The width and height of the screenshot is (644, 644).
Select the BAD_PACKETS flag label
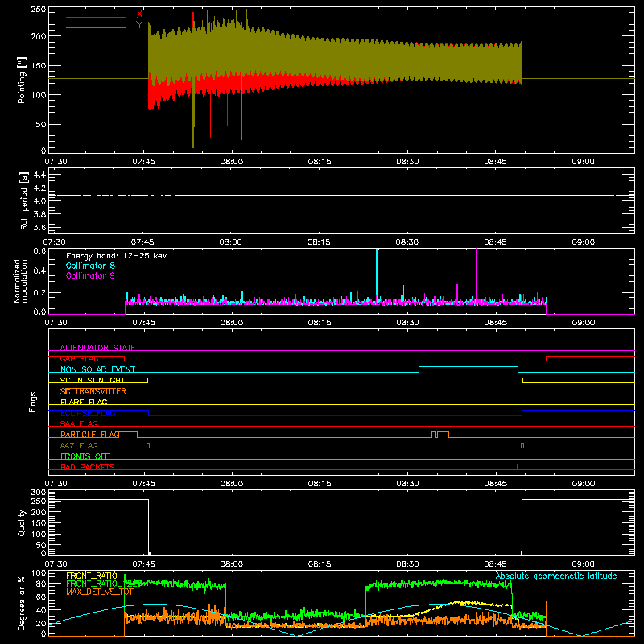[x=88, y=467]
